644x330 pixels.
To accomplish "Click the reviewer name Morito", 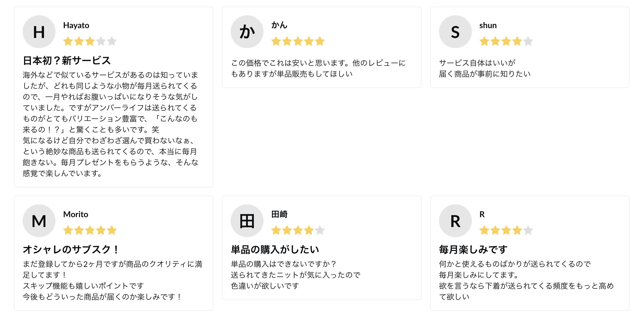I will (x=75, y=214).
